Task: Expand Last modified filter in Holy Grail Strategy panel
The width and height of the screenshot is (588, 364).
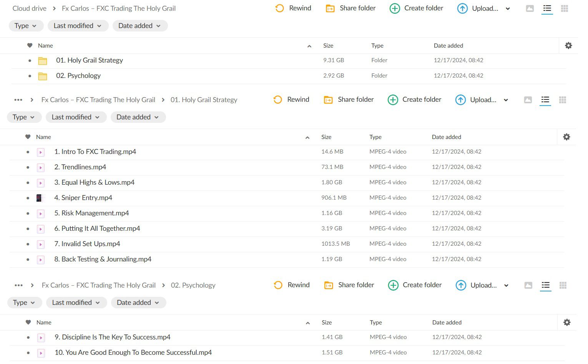Action: 76,117
